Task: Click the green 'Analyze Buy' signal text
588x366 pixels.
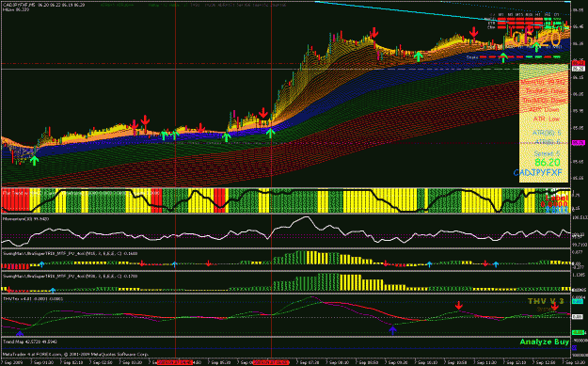Action: 545,342
